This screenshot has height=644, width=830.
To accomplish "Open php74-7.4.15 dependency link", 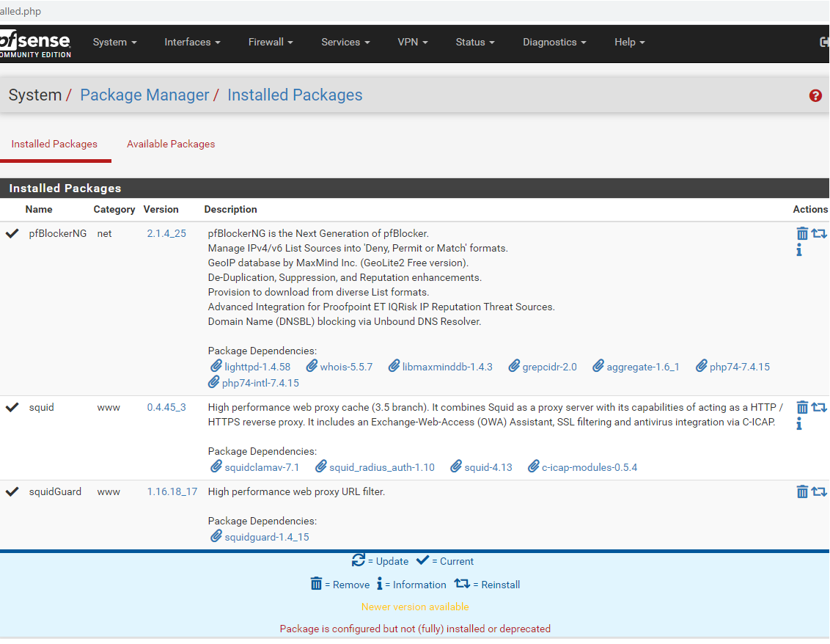I will click(740, 367).
